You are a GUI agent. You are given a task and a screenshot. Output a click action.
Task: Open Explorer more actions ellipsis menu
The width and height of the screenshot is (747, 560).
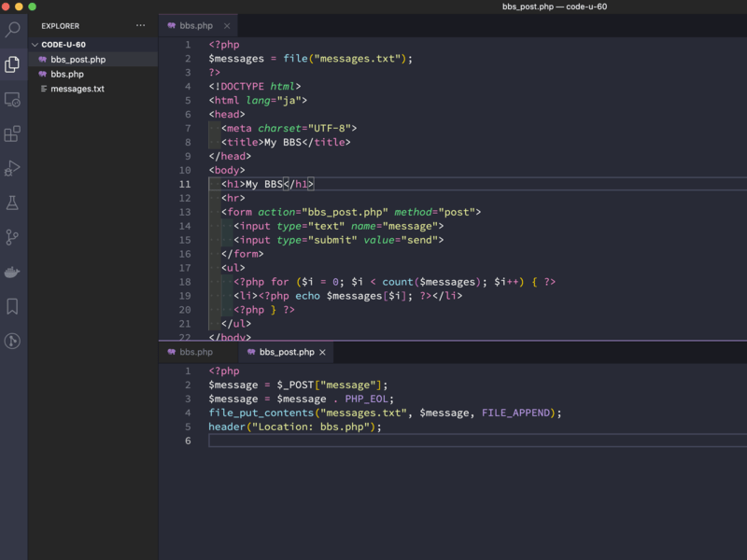pos(141,26)
